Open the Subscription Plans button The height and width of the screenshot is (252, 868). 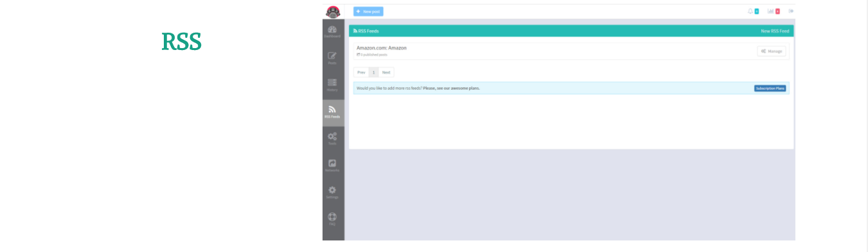coord(770,88)
